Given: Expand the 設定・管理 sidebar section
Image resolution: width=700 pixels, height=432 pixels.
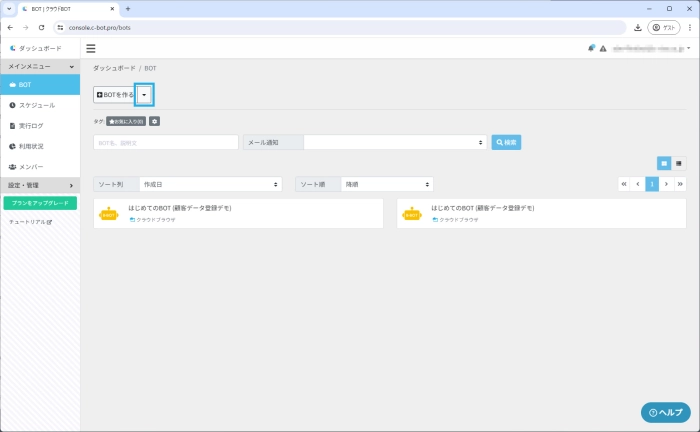Looking at the screenshot, I should point(40,185).
